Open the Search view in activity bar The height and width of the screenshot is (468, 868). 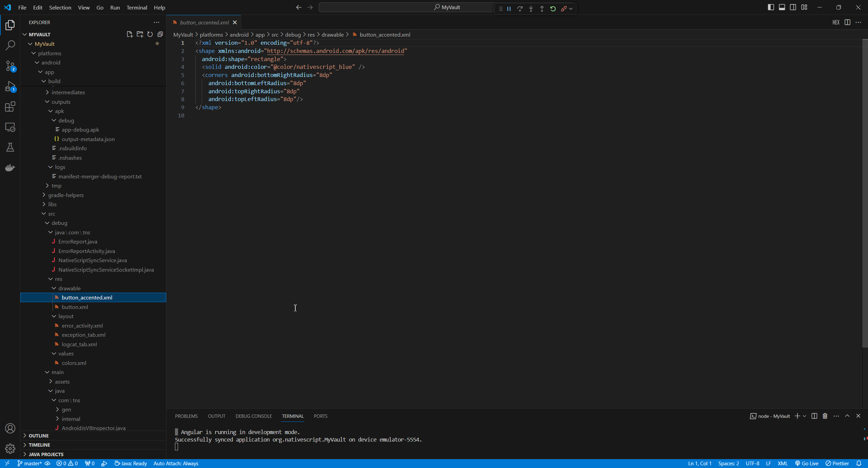pyautogui.click(x=10, y=45)
